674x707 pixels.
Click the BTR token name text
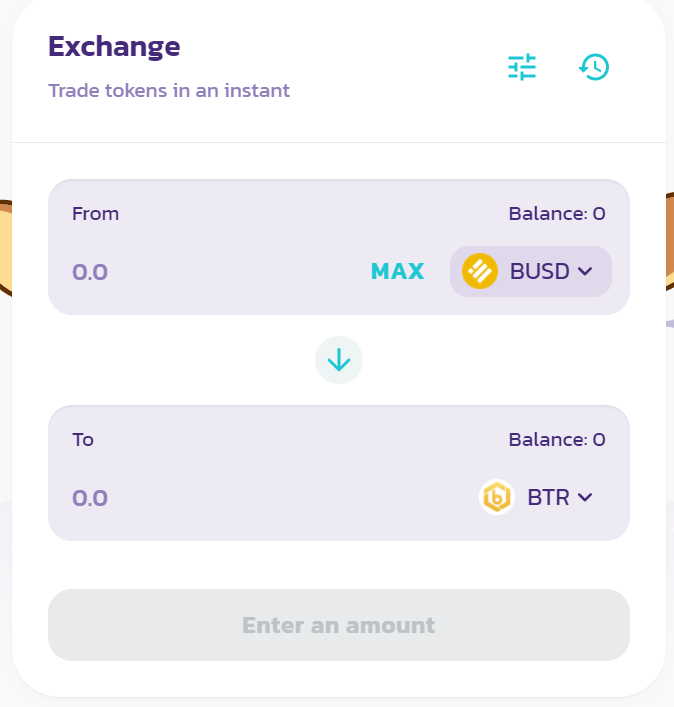[548, 497]
